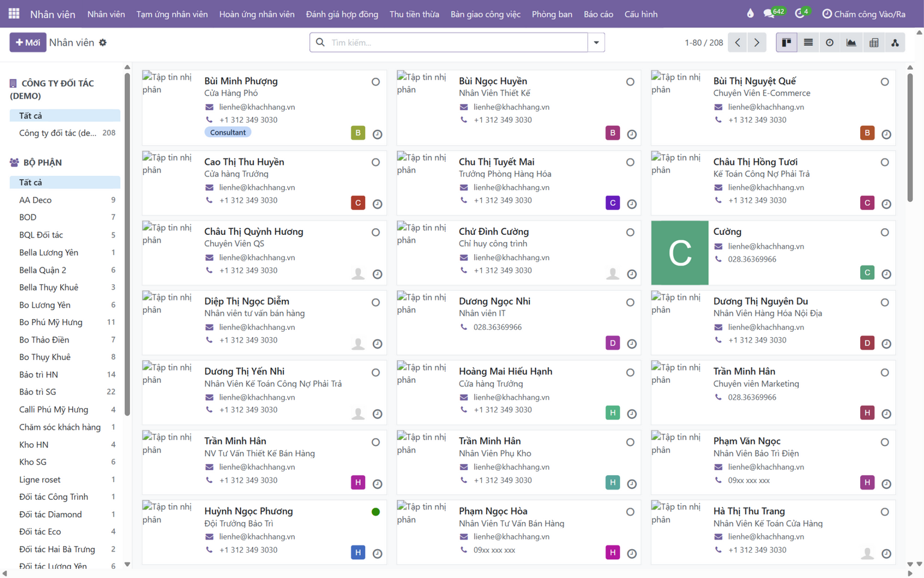Click the water drop debug icon
This screenshot has height=578, width=924.
pyautogui.click(x=750, y=13)
